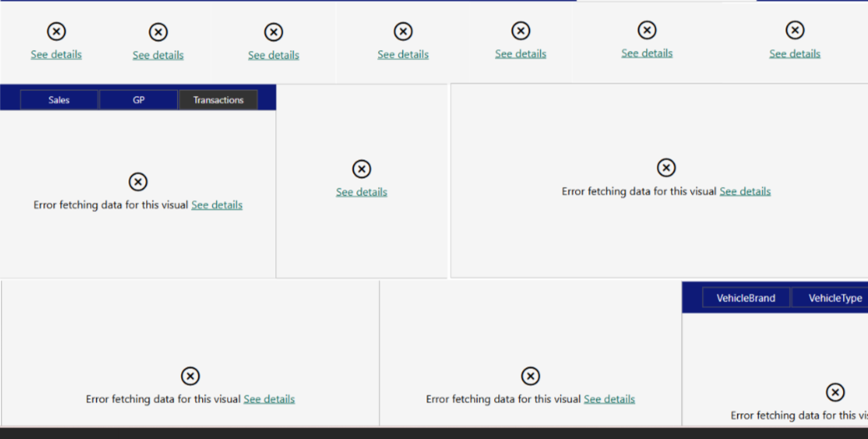Click 'Error fetching data for this visual' text under Transactions tab
This screenshot has height=439, width=868.
point(111,204)
